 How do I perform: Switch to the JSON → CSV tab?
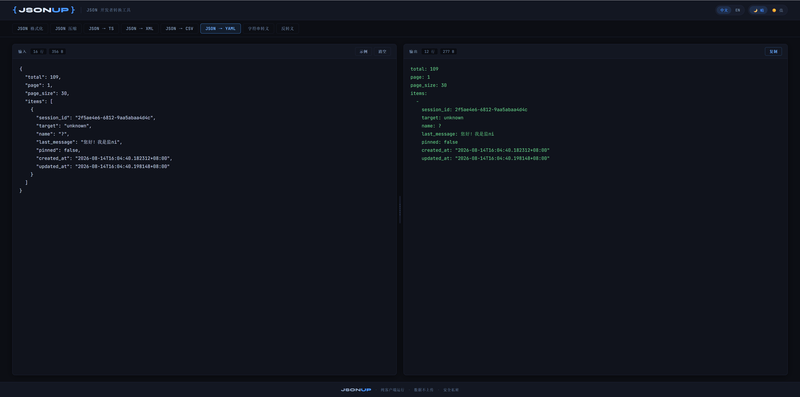tap(179, 29)
